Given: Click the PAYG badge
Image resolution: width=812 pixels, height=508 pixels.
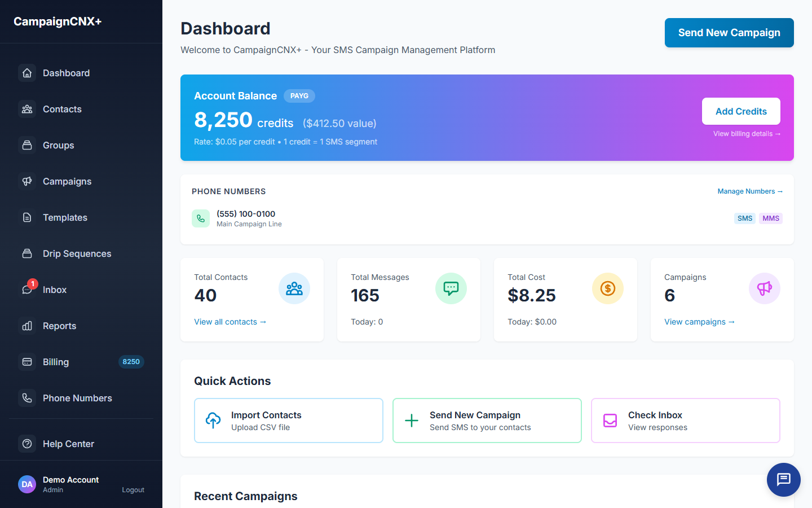Looking at the screenshot, I should 299,96.
